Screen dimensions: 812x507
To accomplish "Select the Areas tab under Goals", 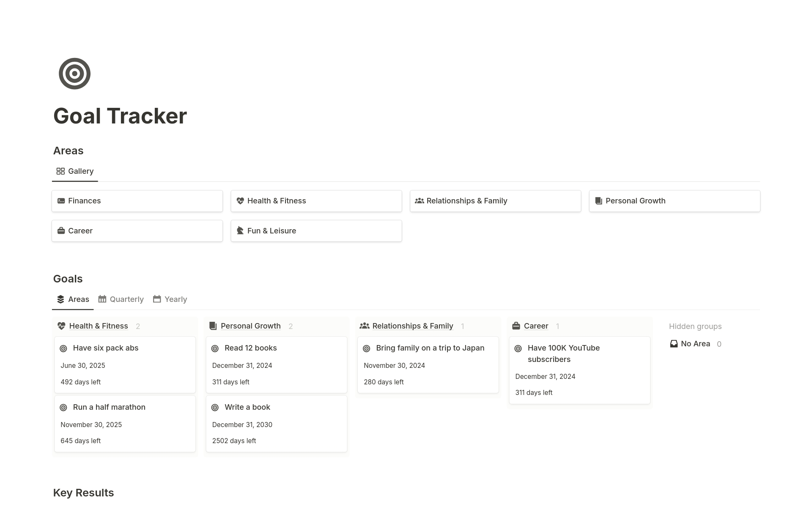I will [73, 299].
